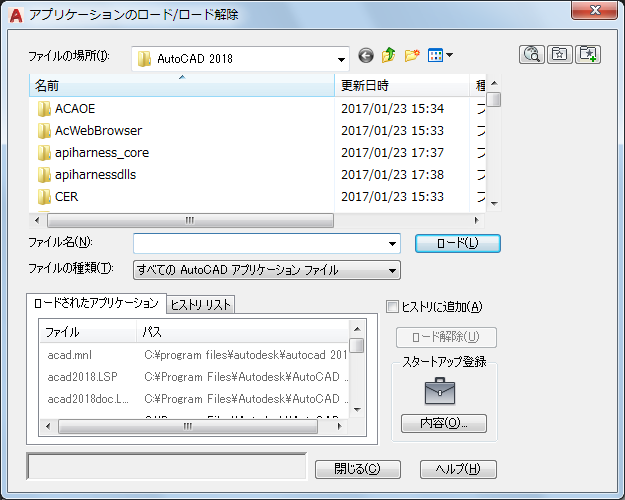
Task: Click the ロード(L) button
Action: coord(458,243)
